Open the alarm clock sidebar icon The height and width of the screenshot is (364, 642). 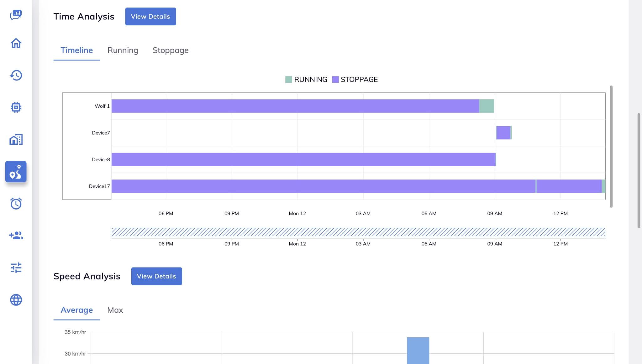16,204
